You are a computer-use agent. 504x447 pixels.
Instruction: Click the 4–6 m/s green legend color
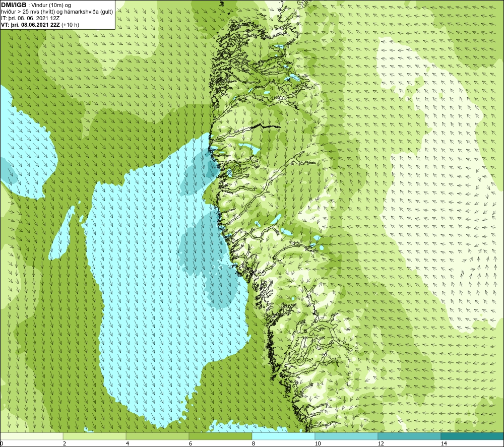coord(157,436)
